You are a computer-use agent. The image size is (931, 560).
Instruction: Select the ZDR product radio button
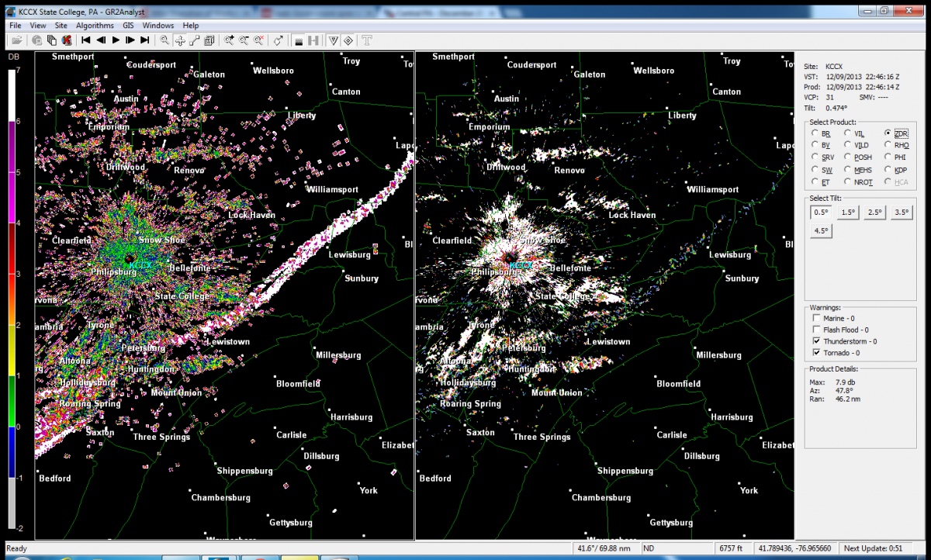pos(888,133)
